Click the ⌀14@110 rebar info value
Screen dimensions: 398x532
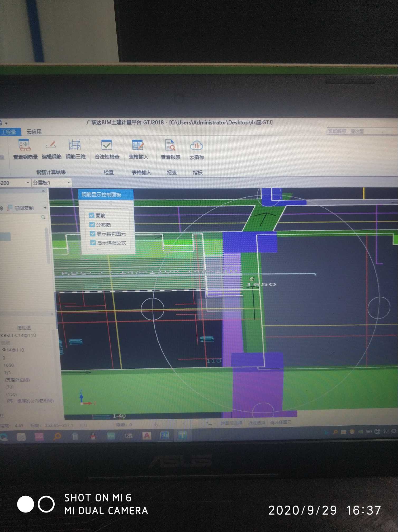13,350
